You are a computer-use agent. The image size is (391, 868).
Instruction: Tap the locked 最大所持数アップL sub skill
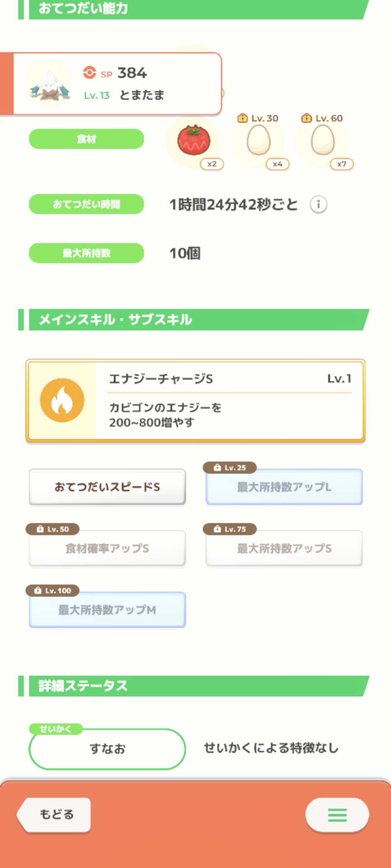[284, 487]
